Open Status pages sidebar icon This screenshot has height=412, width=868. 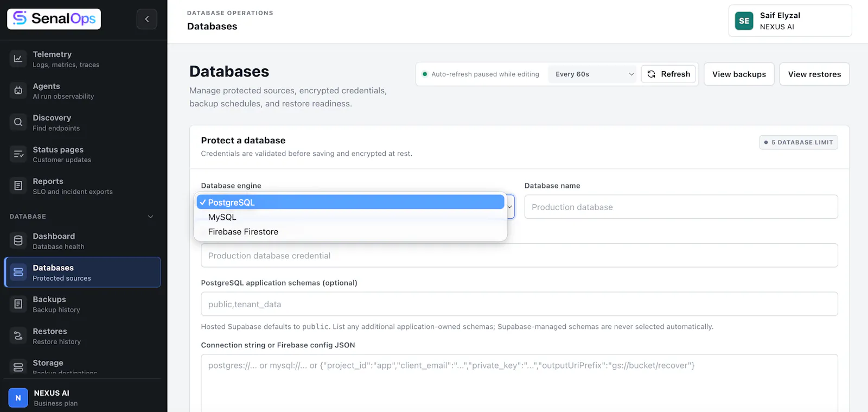[18, 154]
